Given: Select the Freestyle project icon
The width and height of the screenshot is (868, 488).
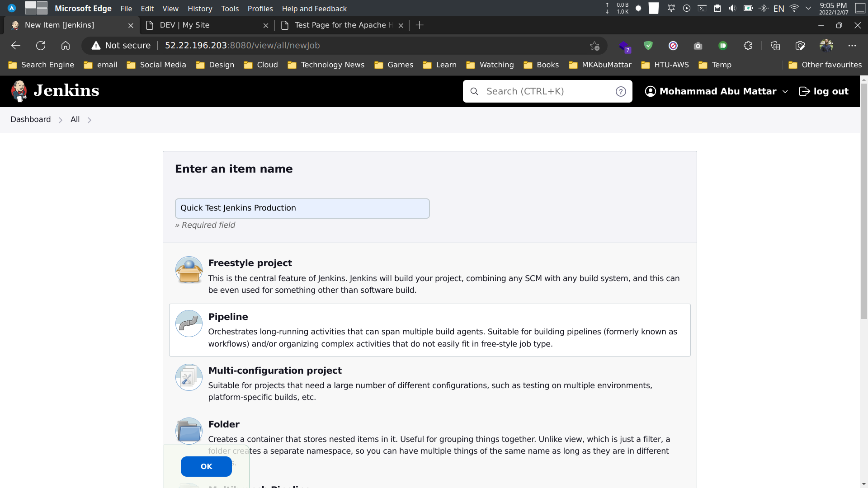Looking at the screenshot, I should point(189,270).
